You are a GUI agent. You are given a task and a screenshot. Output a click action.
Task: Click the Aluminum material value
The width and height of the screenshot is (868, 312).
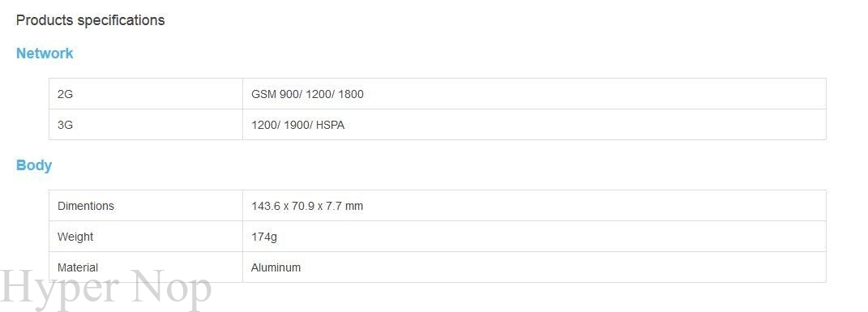click(276, 267)
